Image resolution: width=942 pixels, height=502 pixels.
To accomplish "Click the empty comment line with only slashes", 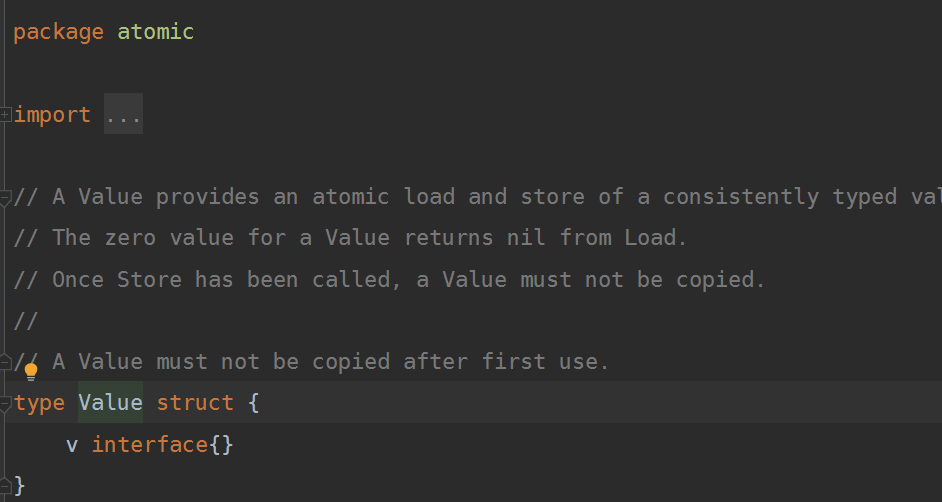I will pyautogui.click(x=26, y=320).
